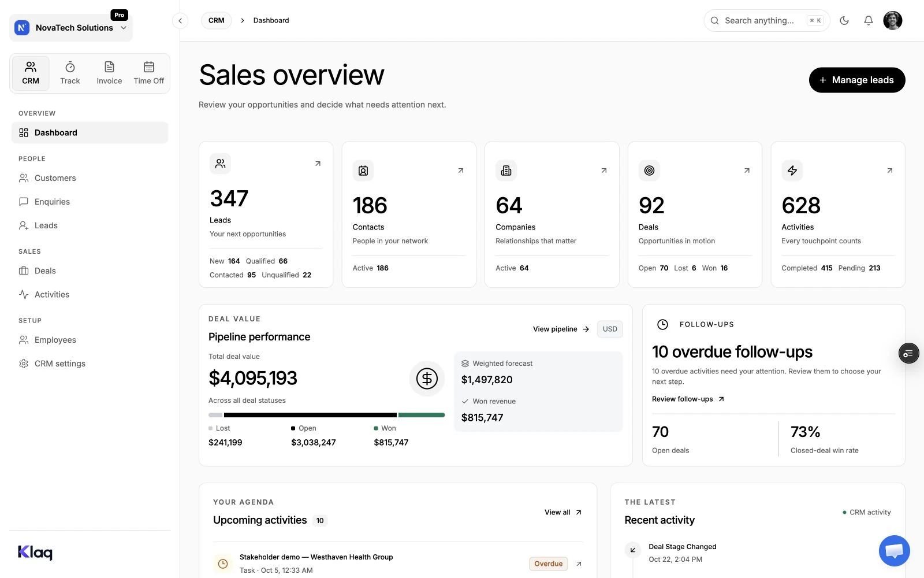Image resolution: width=924 pixels, height=578 pixels.
Task: Open the chat support bubble
Action: (x=894, y=551)
